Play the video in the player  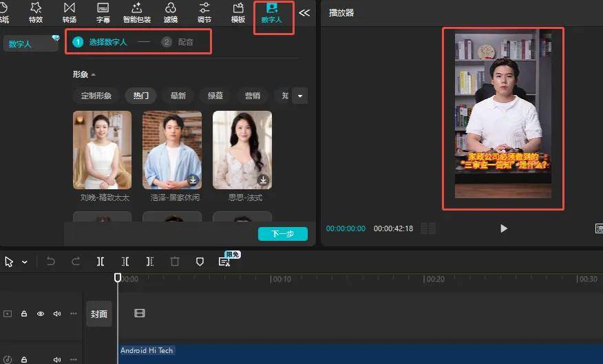tap(504, 228)
